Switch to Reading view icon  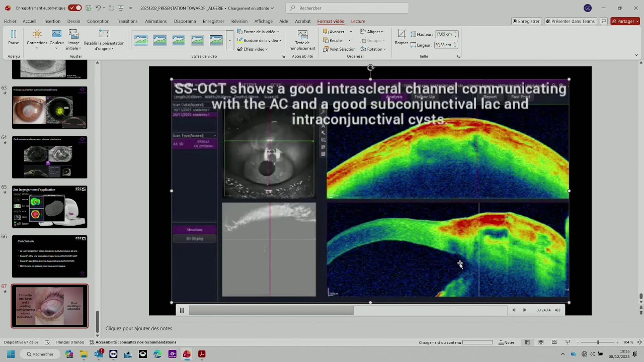pyautogui.click(x=554, y=342)
